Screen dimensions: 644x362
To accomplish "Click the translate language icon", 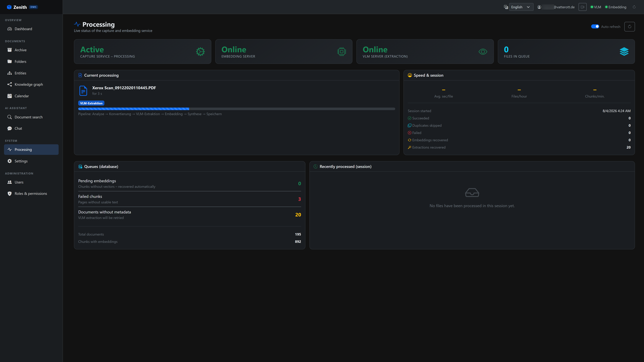I will (x=506, y=7).
